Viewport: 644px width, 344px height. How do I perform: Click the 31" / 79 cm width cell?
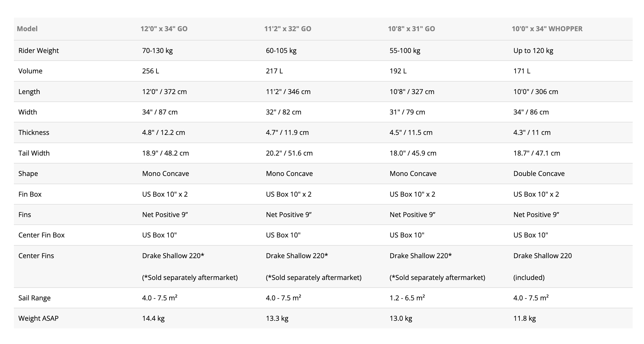[x=407, y=112]
